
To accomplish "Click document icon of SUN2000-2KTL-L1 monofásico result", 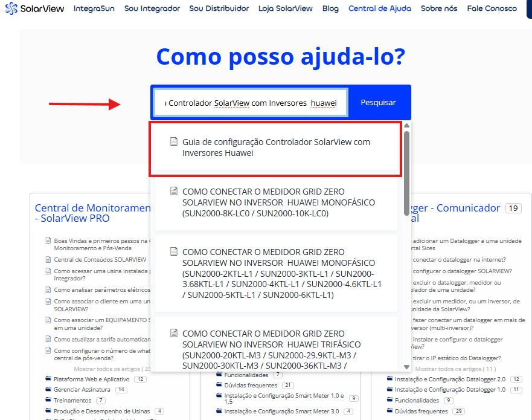I will [174, 252].
